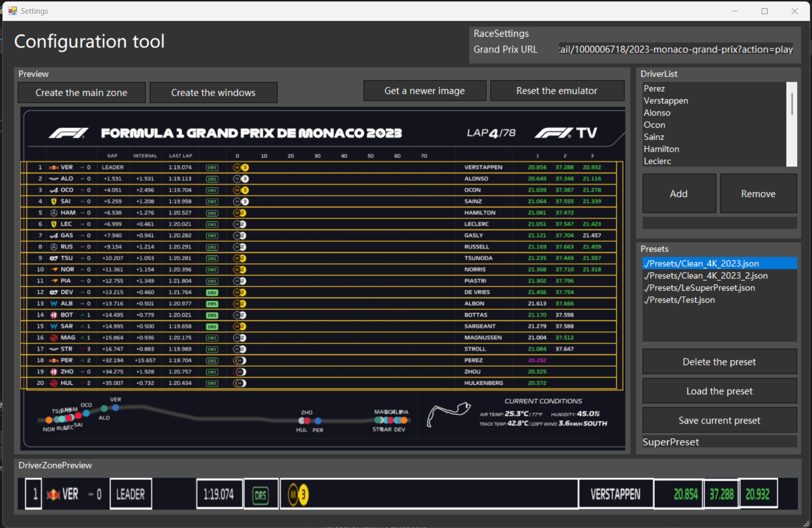Click the LECLERC name in the preview table

tap(477, 224)
